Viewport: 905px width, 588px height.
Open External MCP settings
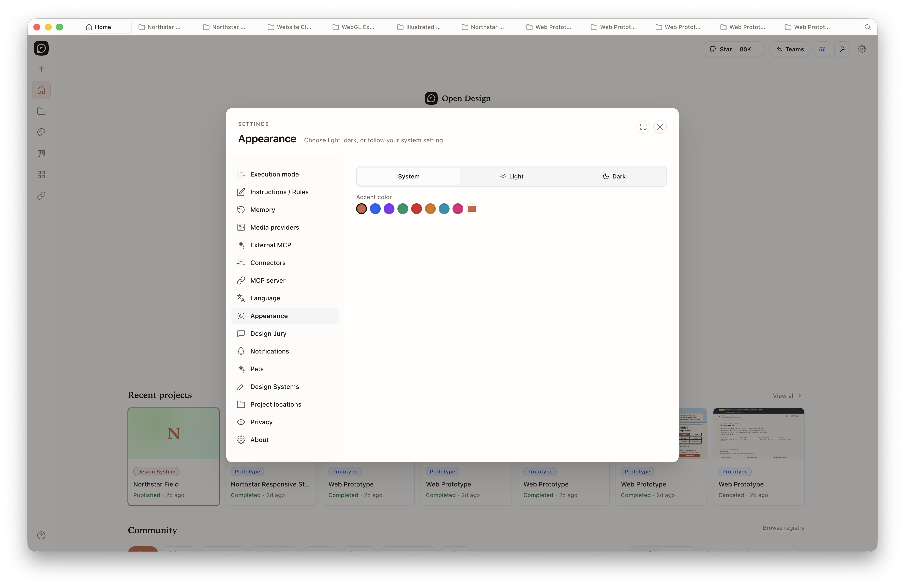pyautogui.click(x=285, y=245)
